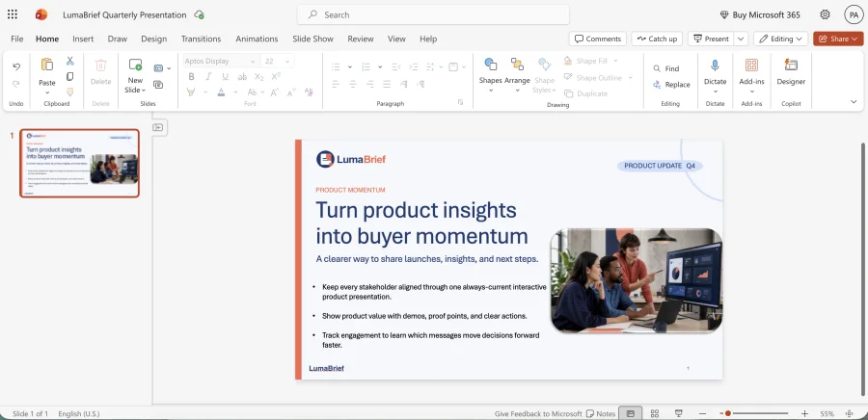
Task: Switch to the Animations tab
Action: pyautogui.click(x=257, y=39)
